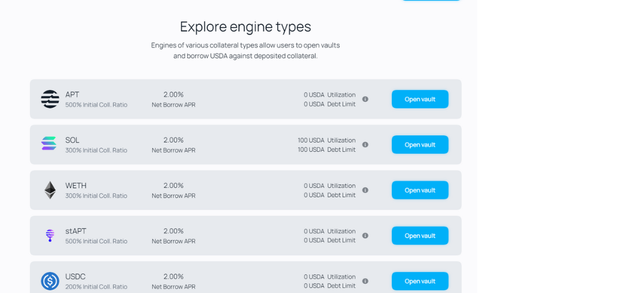Open vault for USDC engine
The width and height of the screenshot is (644, 293).
pos(420,281)
